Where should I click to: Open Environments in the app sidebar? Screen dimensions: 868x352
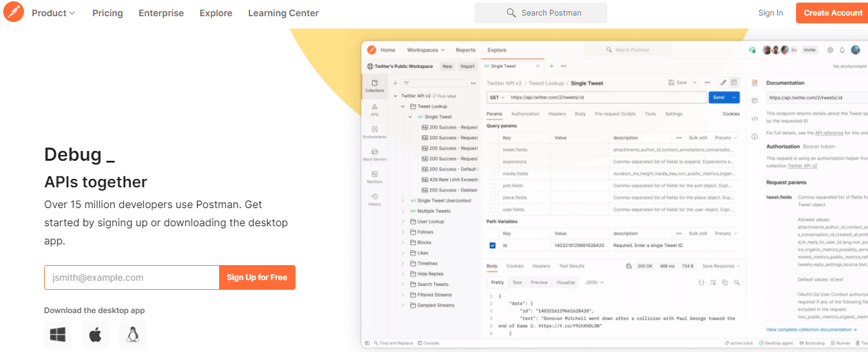click(x=375, y=133)
